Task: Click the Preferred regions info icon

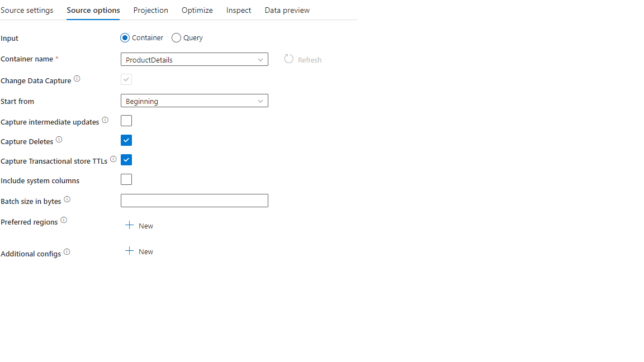Action: click(64, 219)
